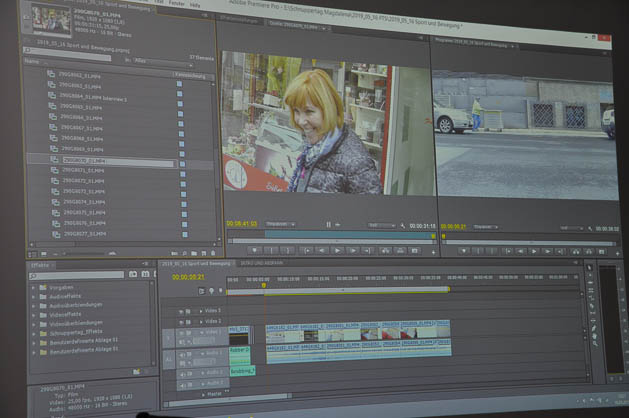
Task: Toggle the 32-bit color effects filter in Effects panel
Action: pos(146,274)
